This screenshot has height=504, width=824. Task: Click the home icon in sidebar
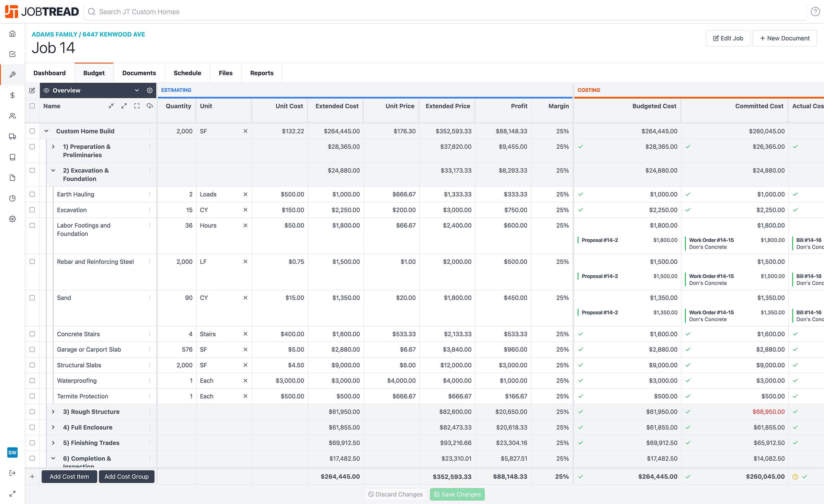point(12,33)
